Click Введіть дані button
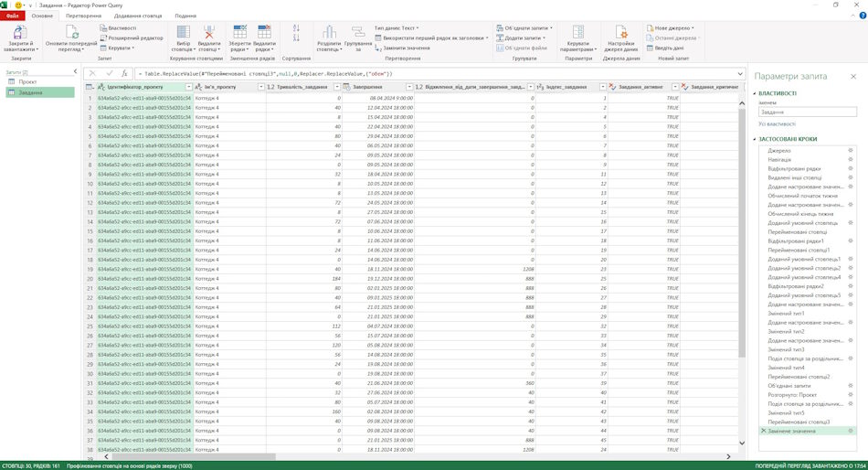Viewport: 868px width, 470px height. point(665,48)
